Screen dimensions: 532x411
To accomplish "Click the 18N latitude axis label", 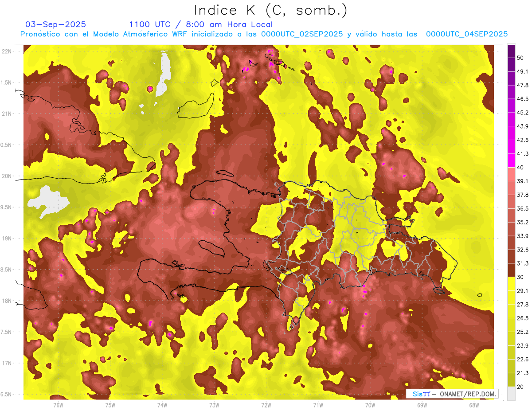I will pyautogui.click(x=7, y=301).
